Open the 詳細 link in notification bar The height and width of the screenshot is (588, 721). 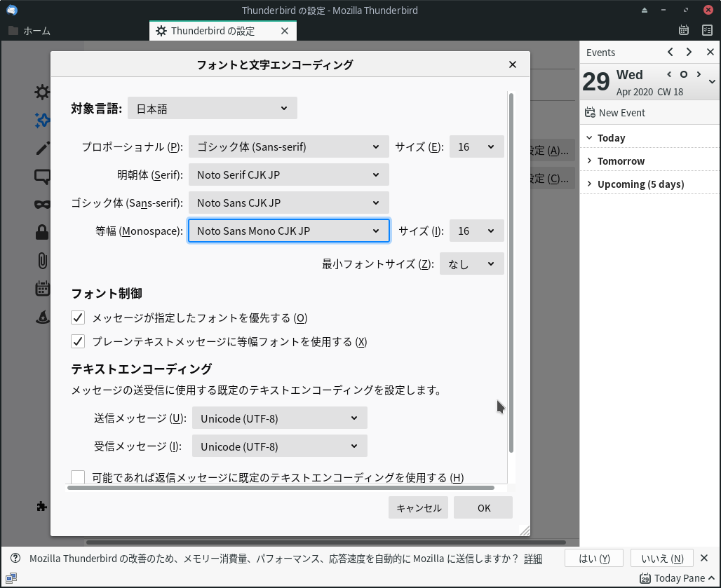pos(533,559)
